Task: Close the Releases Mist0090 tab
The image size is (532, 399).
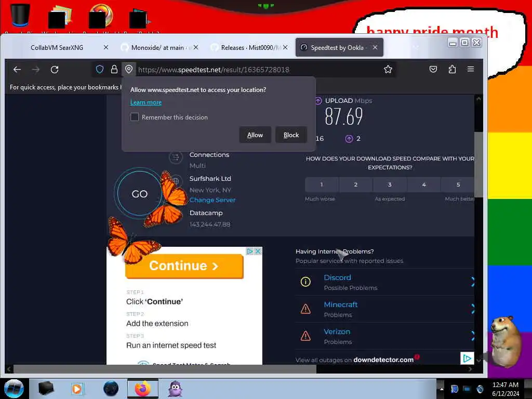Action: 285,47
